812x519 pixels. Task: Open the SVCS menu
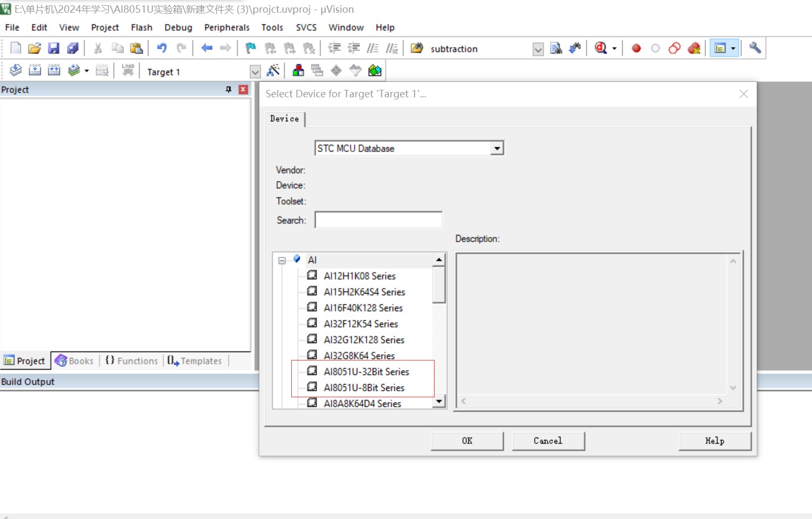tap(306, 27)
